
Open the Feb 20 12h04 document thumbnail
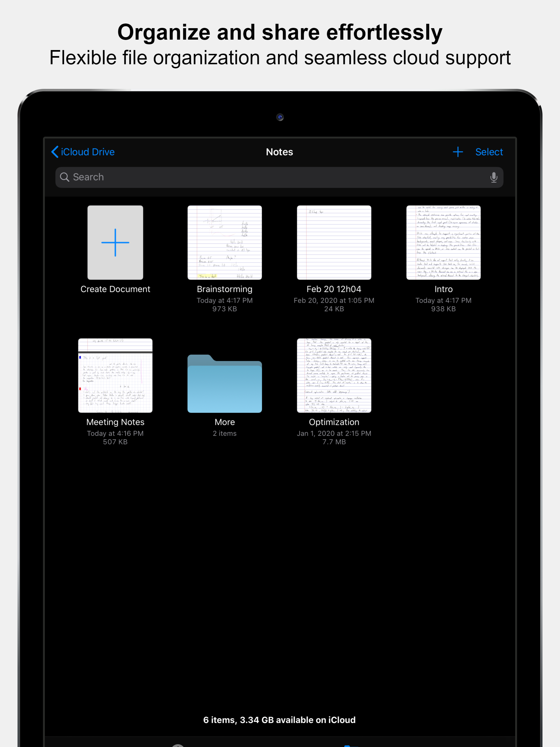(334, 243)
